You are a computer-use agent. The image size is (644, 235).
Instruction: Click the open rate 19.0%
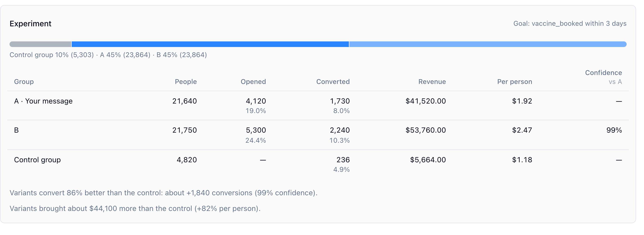pos(256,111)
